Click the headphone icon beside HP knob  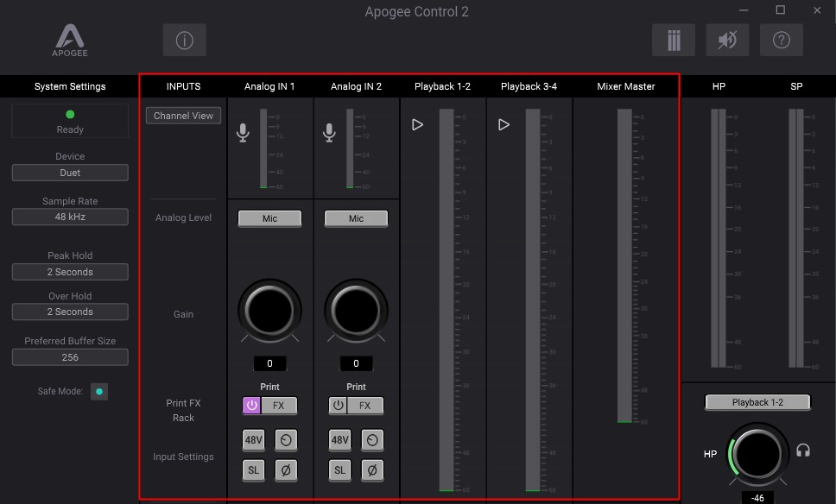pos(803,450)
